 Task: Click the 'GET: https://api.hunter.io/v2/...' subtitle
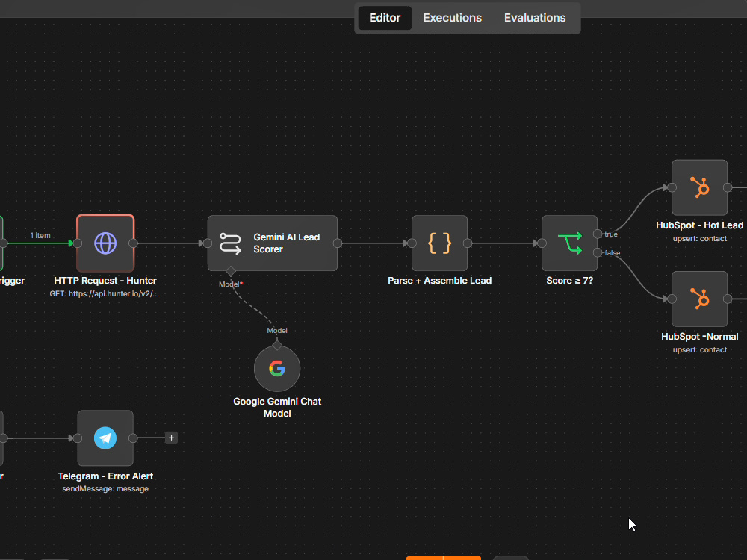click(105, 293)
